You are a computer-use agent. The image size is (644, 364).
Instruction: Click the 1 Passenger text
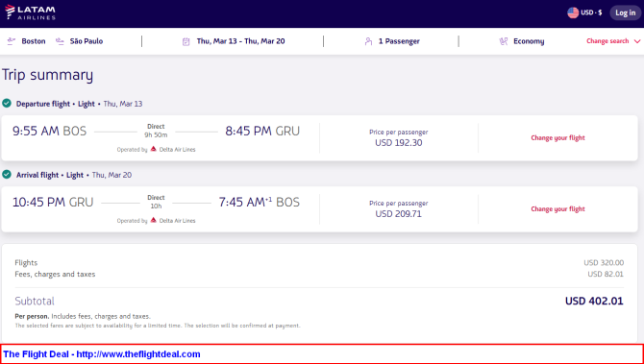pyautogui.click(x=399, y=41)
